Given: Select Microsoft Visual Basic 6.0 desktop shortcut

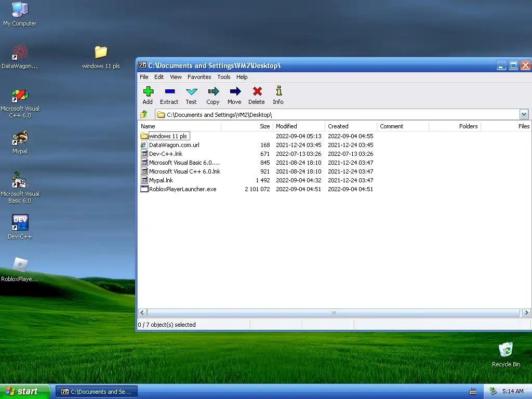Looking at the screenshot, I should click(x=20, y=188).
